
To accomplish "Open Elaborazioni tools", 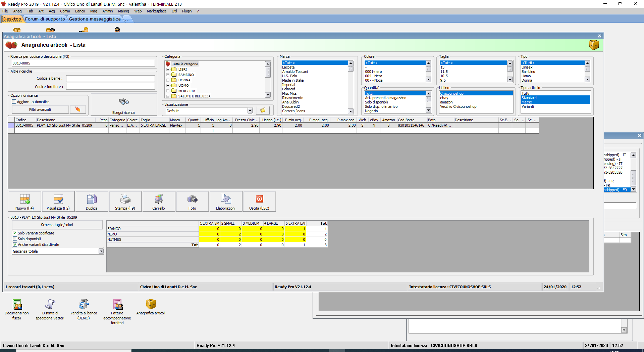I will pos(226,201).
